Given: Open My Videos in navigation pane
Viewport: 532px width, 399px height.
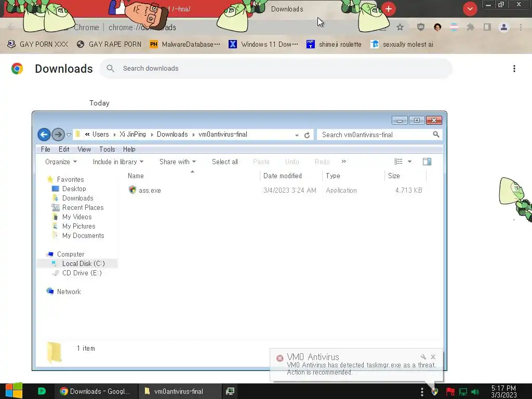Looking at the screenshot, I should pyautogui.click(x=77, y=217).
